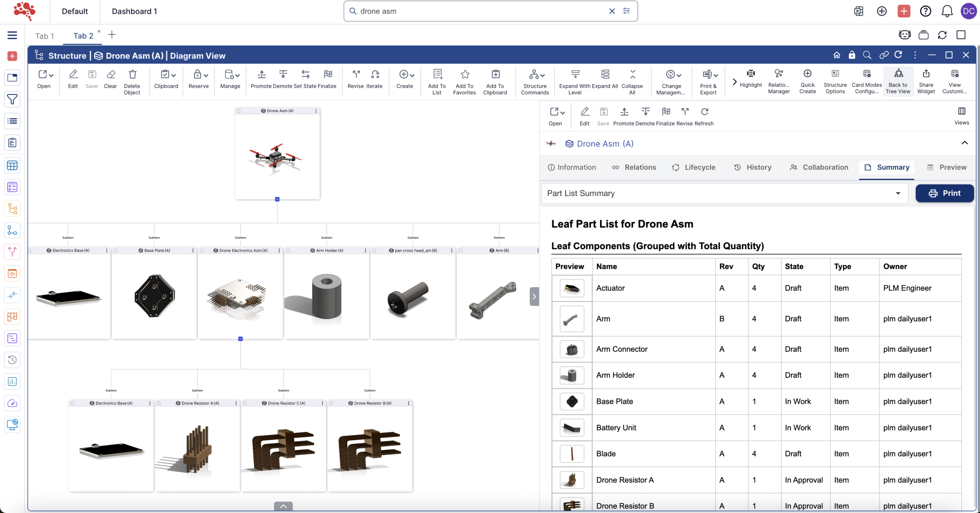Screen dimensions: 980x513
Task: Click the Highlight tool icon
Action: (751, 74)
